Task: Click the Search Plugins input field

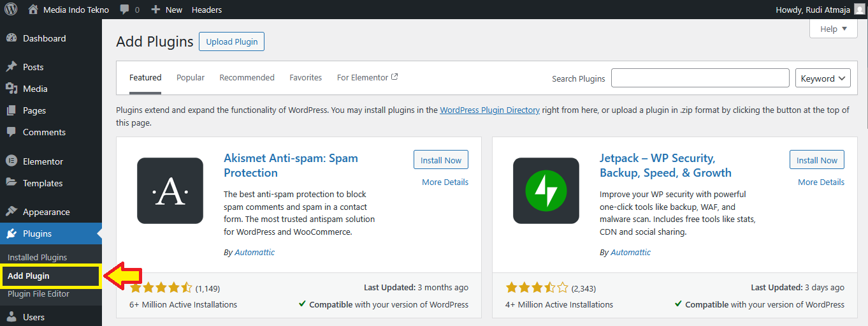Action: 700,78
